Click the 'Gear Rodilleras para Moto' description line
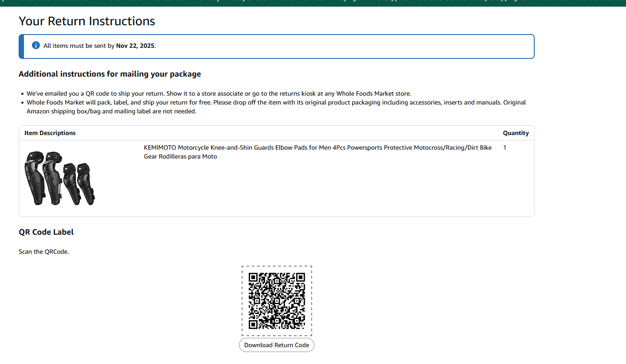626x364 pixels. (180, 156)
